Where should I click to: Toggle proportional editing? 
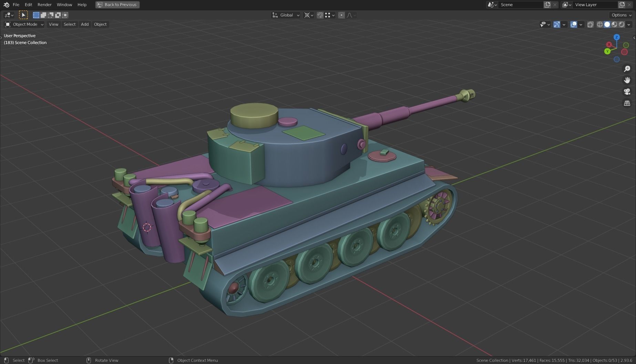pos(341,15)
